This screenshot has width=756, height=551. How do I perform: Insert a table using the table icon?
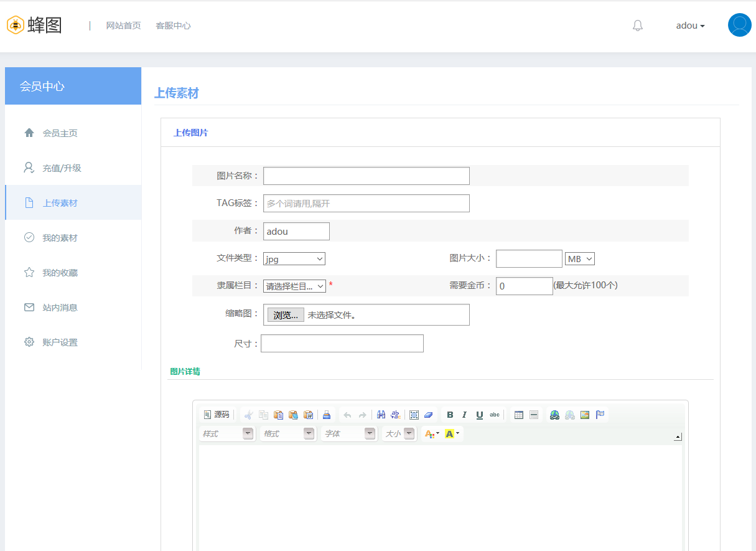[518, 415]
